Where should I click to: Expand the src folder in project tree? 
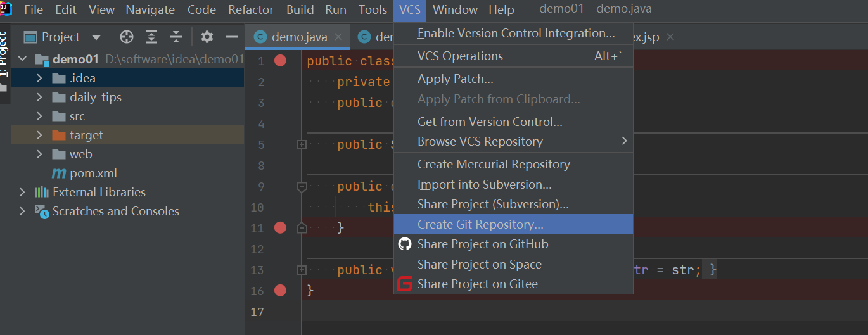(x=39, y=117)
